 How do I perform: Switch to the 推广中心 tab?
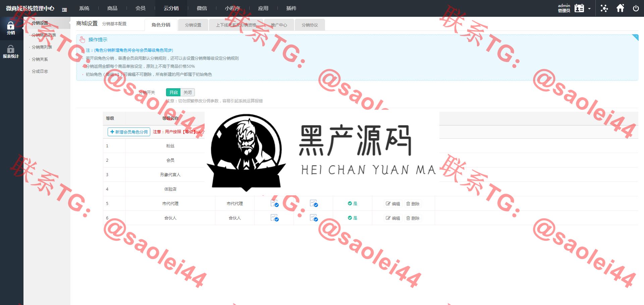[x=279, y=25]
